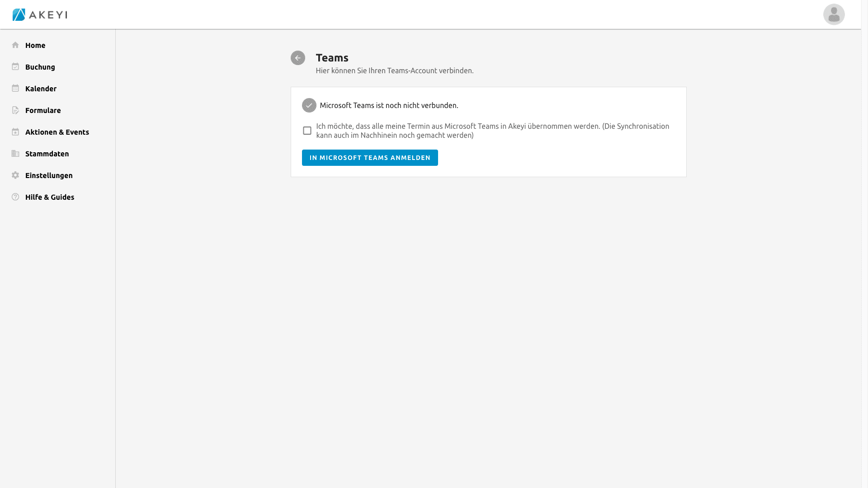This screenshot has width=868, height=488.
Task: Select Stammdaten from the sidebar
Action: pos(47,154)
